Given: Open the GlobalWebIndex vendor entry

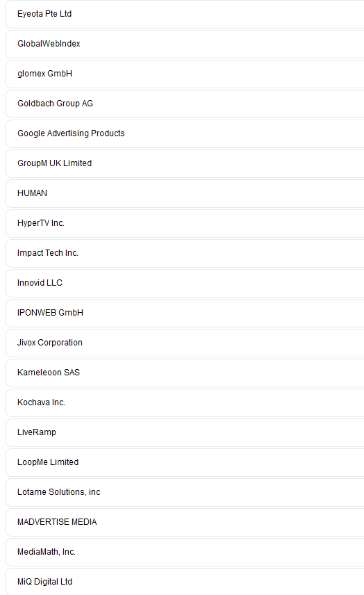Looking at the screenshot, I should 185,44.
